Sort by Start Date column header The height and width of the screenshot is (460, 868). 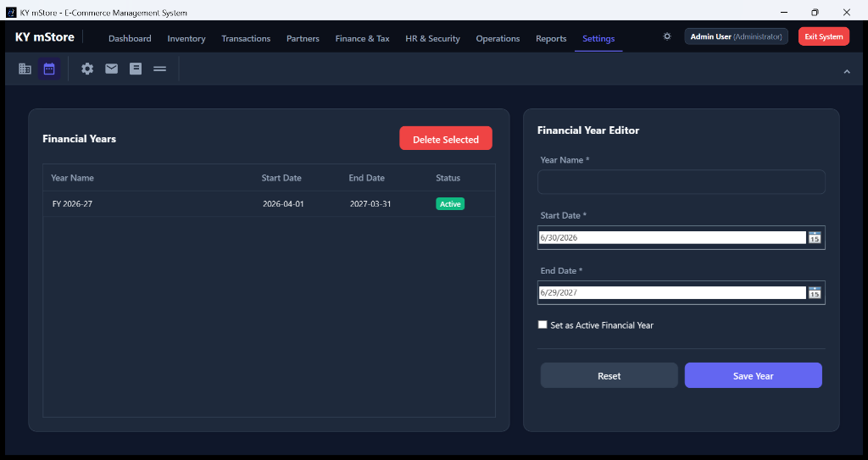(281, 178)
